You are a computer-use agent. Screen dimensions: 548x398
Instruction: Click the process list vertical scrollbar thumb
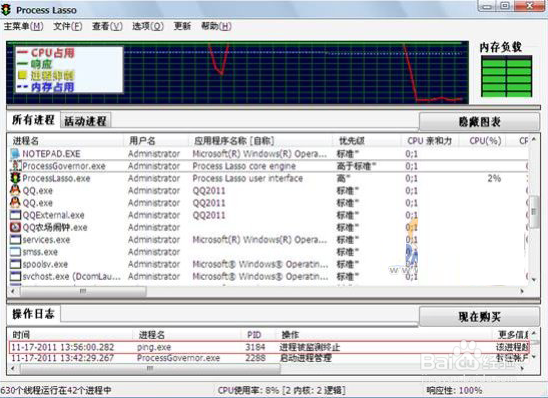[534, 212]
